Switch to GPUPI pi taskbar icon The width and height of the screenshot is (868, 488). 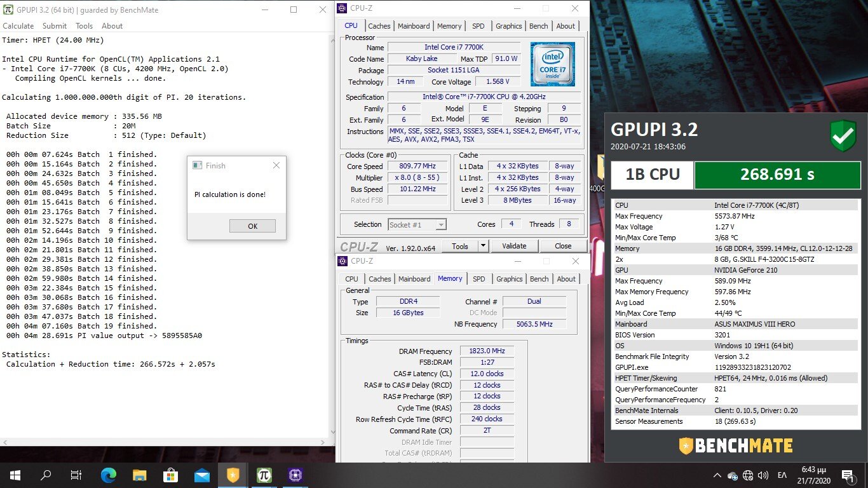click(x=264, y=475)
